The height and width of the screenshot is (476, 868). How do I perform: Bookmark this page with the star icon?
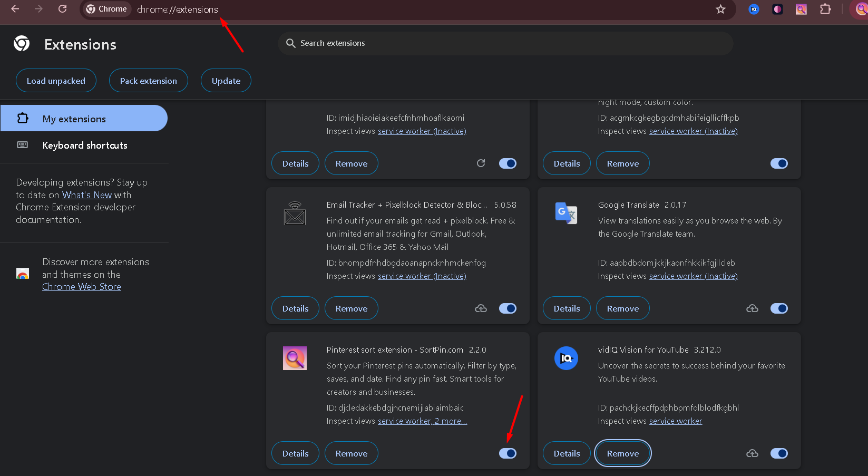pyautogui.click(x=720, y=9)
